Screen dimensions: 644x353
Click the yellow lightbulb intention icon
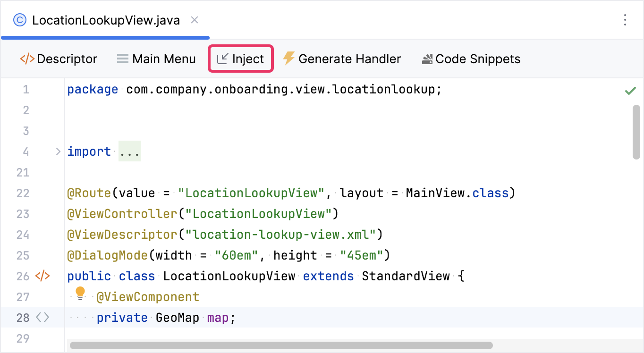pyautogui.click(x=80, y=294)
